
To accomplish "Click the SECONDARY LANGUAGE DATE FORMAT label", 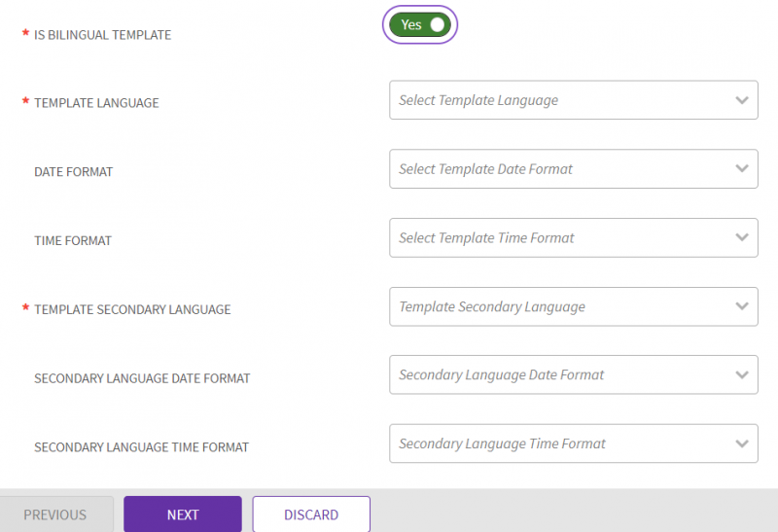I will click(x=142, y=378).
